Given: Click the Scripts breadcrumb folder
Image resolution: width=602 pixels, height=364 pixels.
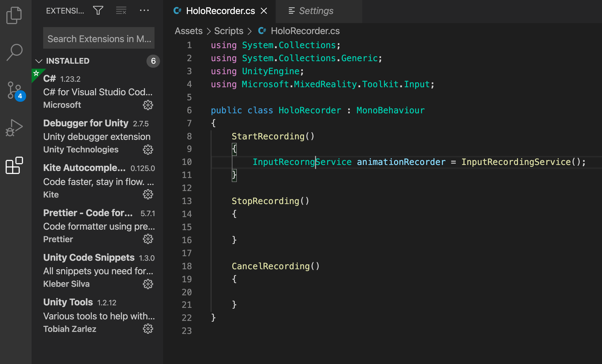Looking at the screenshot, I should 229,31.
